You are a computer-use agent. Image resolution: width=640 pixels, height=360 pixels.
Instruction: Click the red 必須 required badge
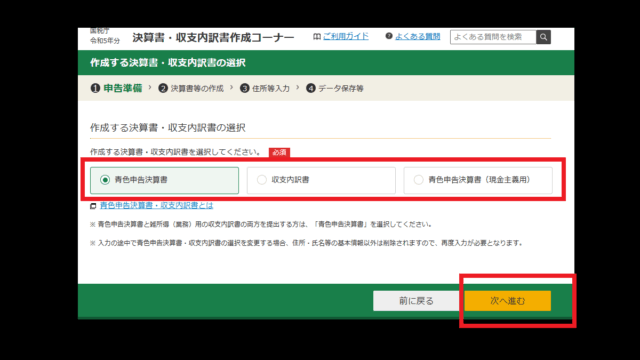pyautogui.click(x=279, y=152)
